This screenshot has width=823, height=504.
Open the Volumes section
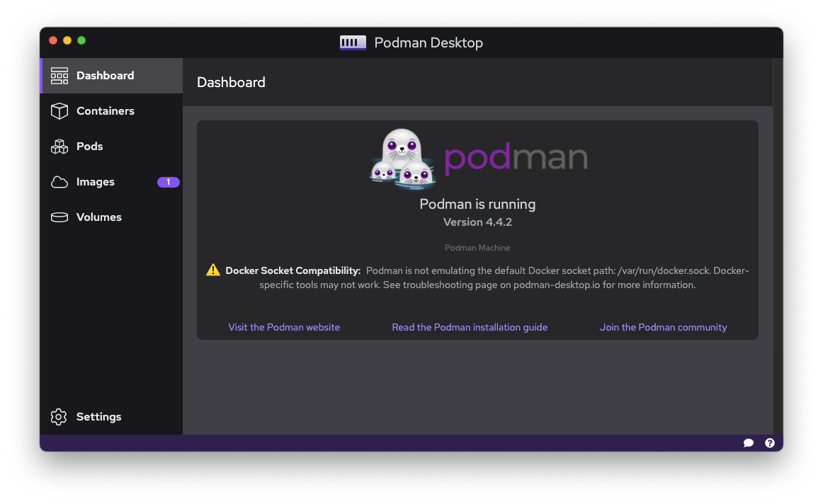click(98, 217)
